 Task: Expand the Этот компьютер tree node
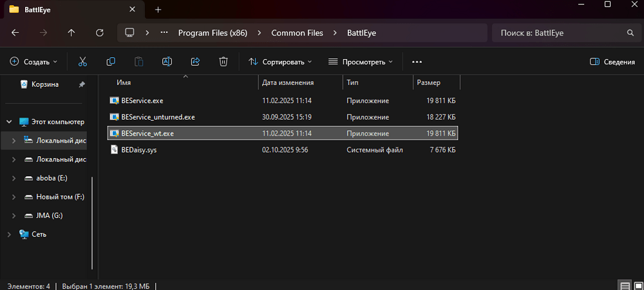coord(9,122)
